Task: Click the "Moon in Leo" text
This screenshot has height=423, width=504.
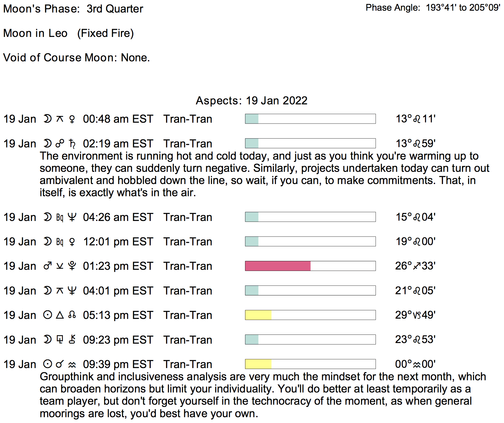Action: pyautogui.click(x=35, y=33)
